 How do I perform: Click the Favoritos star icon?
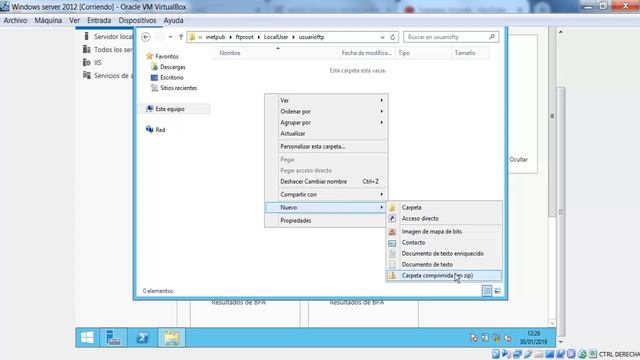(x=149, y=56)
